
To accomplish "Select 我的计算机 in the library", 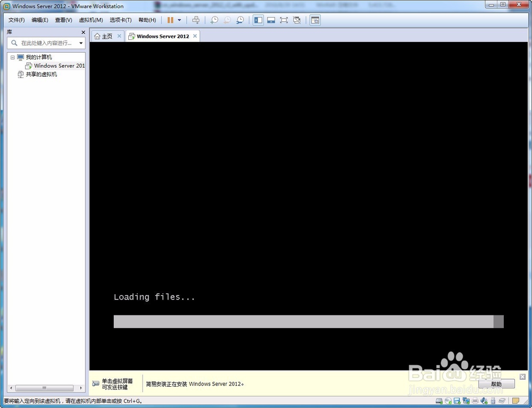I will [39, 57].
